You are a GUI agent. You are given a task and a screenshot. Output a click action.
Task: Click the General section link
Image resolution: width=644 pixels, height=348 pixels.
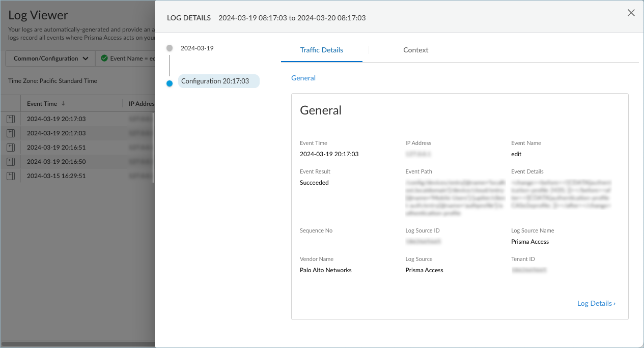tap(303, 78)
